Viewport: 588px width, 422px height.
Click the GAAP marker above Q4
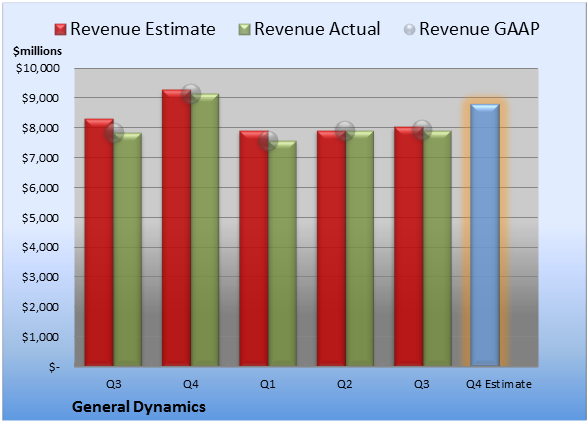[191, 93]
